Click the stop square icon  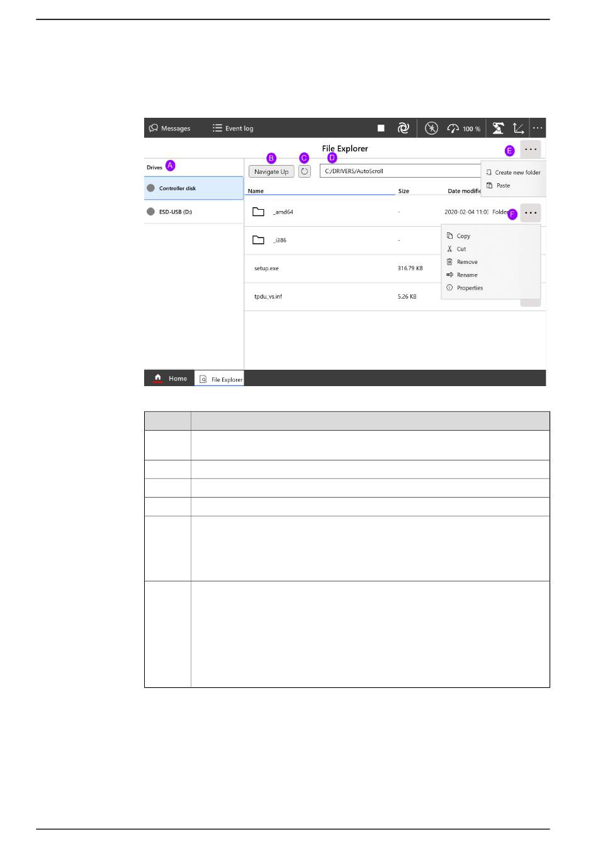pos(381,128)
